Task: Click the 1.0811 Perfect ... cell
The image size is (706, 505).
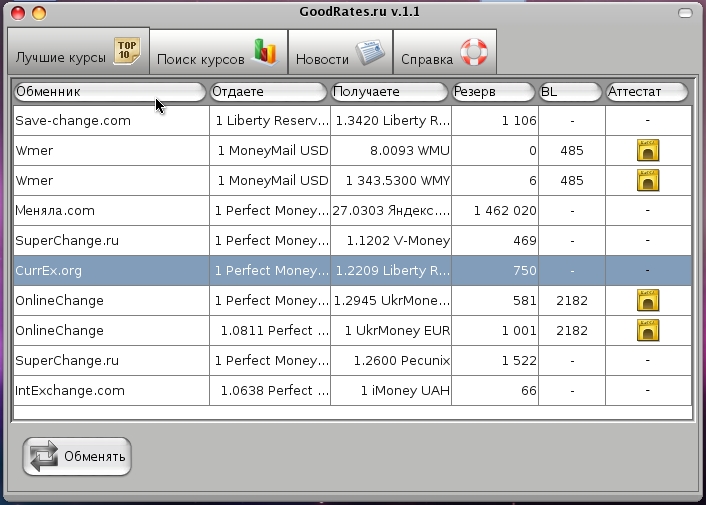Action: [x=270, y=330]
